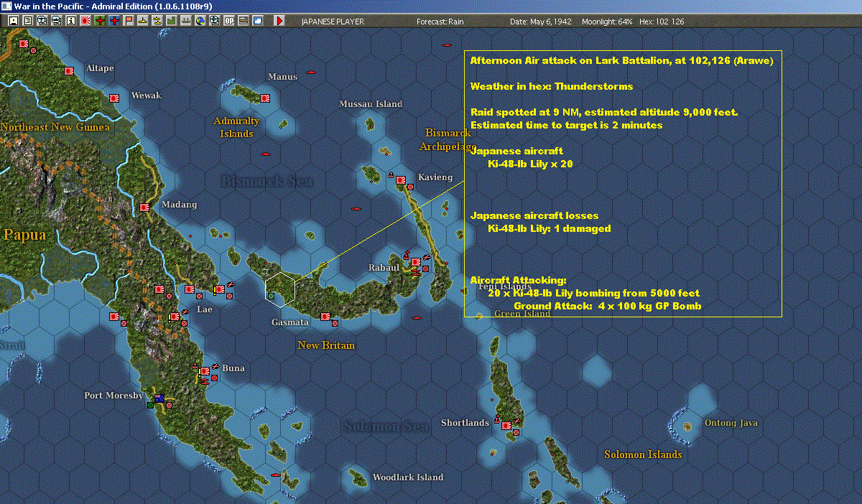The width and height of the screenshot is (862, 504).
Task: Click 'Weather in hex: Thunderstorms' line
Action: pyautogui.click(x=552, y=86)
